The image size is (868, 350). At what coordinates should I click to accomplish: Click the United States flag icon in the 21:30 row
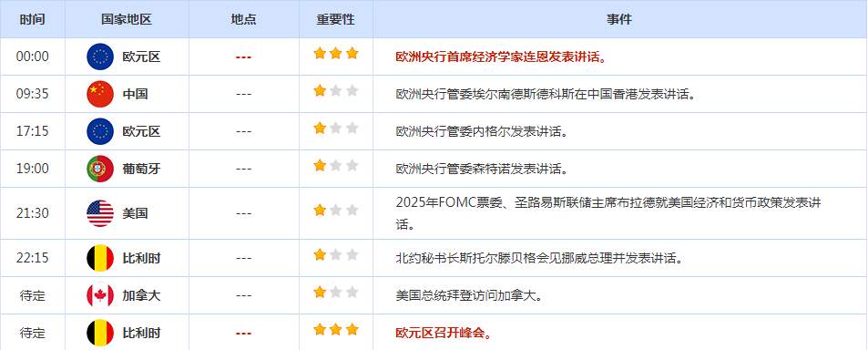pos(100,214)
